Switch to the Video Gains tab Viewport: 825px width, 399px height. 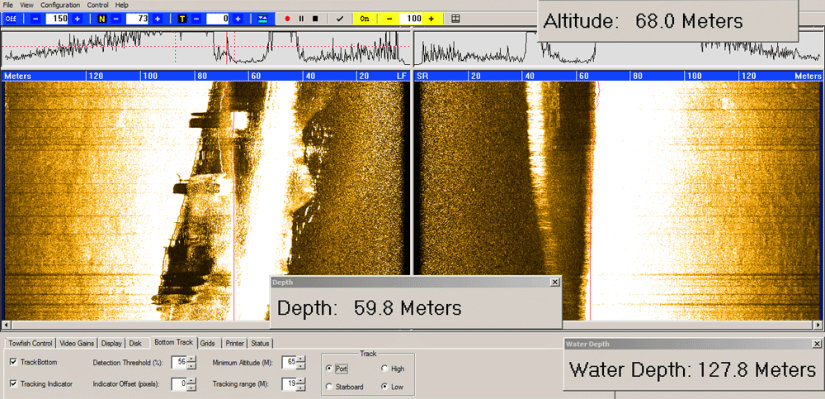77,343
